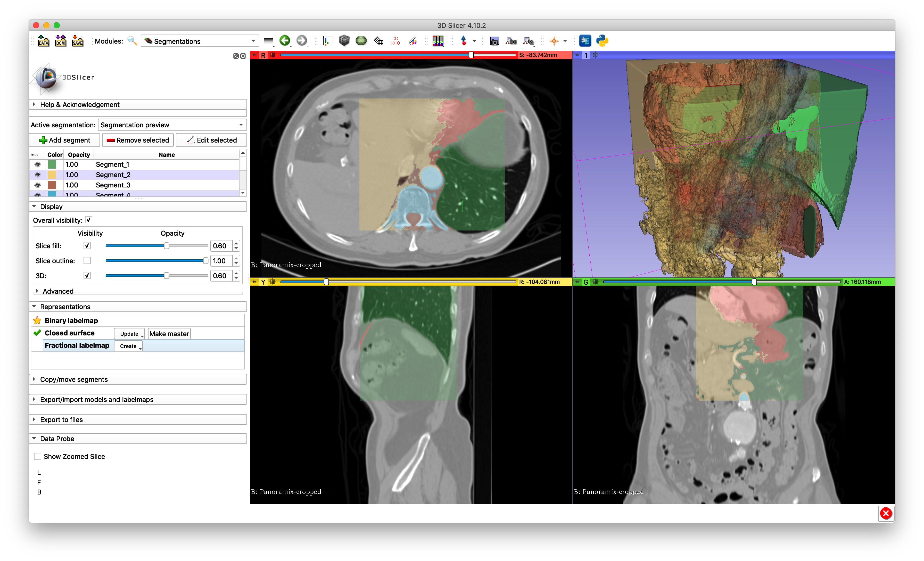The image size is (924, 561).
Task: Click the Load DATA toolbar icon
Action: pos(44,41)
